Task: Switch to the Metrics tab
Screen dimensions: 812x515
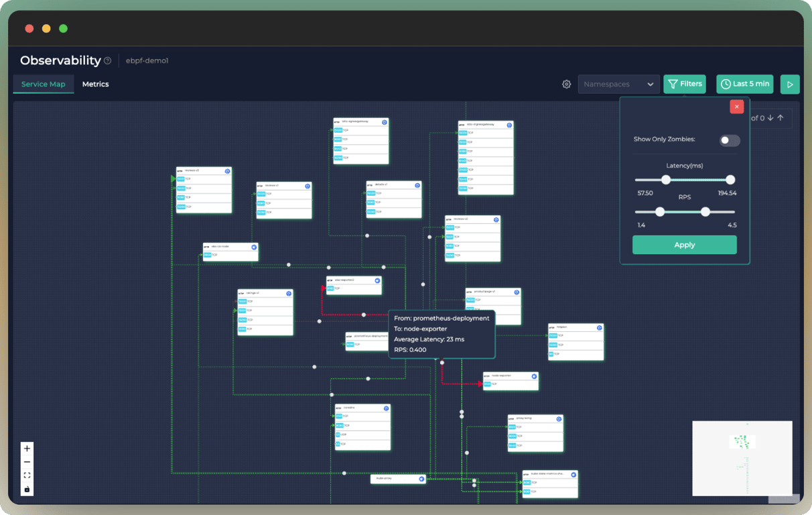Action: [95, 84]
